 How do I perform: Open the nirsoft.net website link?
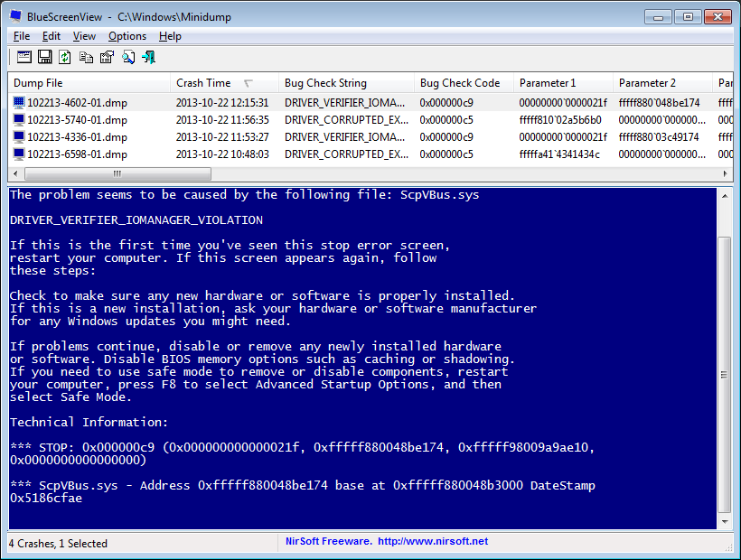click(x=433, y=541)
